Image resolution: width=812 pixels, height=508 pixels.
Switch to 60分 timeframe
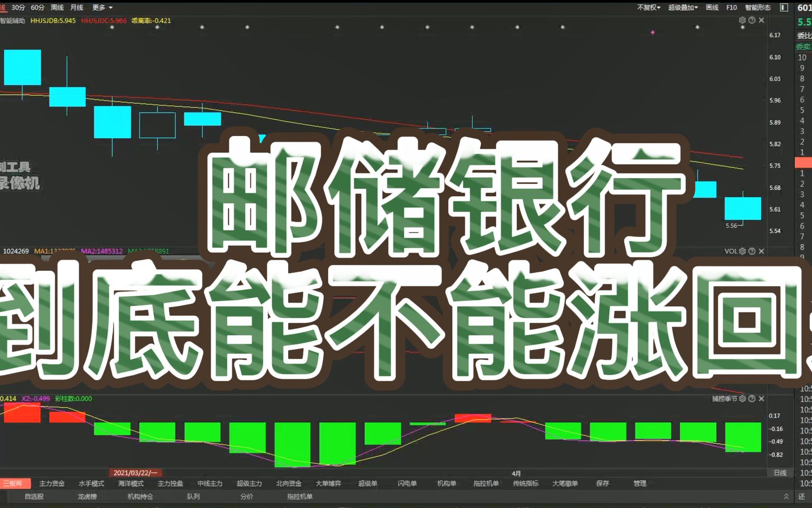(x=38, y=7)
